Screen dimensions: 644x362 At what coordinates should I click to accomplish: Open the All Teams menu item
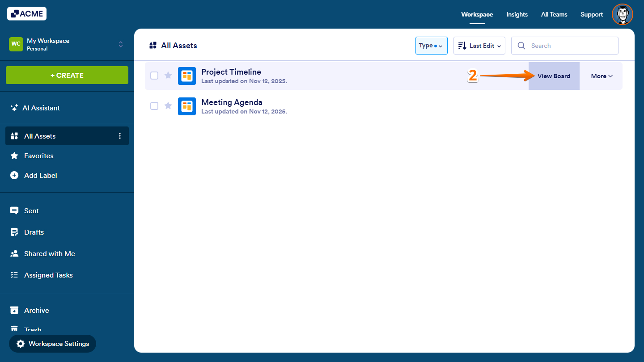[x=554, y=14]
